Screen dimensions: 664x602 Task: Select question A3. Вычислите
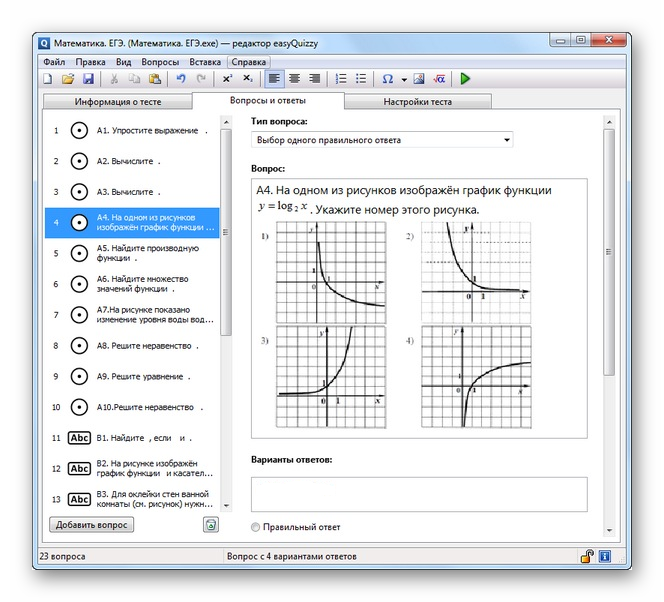[x=132, y=192]
